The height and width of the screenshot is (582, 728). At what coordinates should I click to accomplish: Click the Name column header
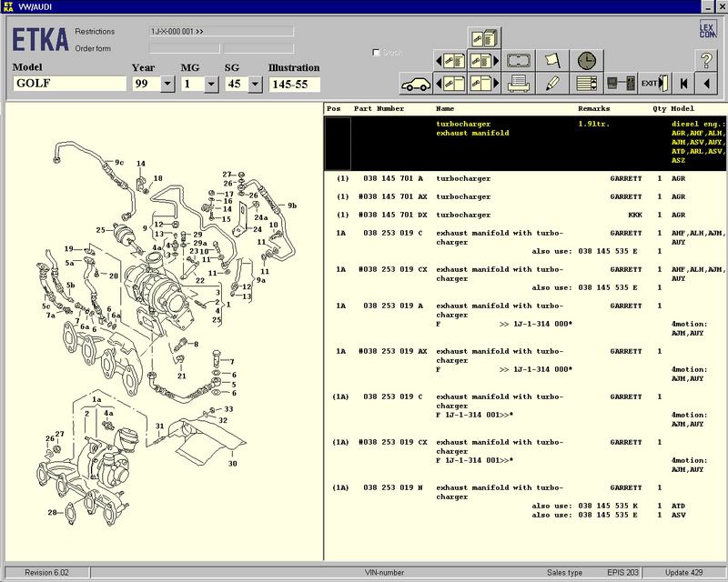[445, 108]
